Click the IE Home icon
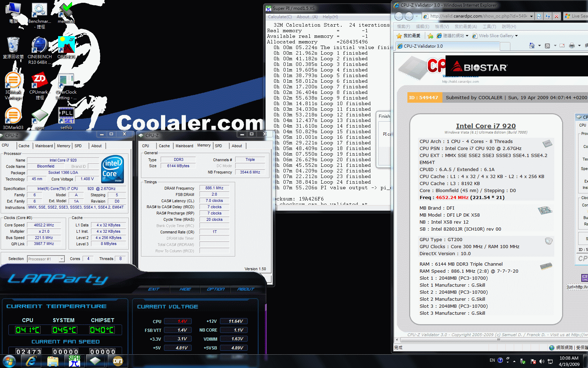The image size is (588, 368). point(532,46)
